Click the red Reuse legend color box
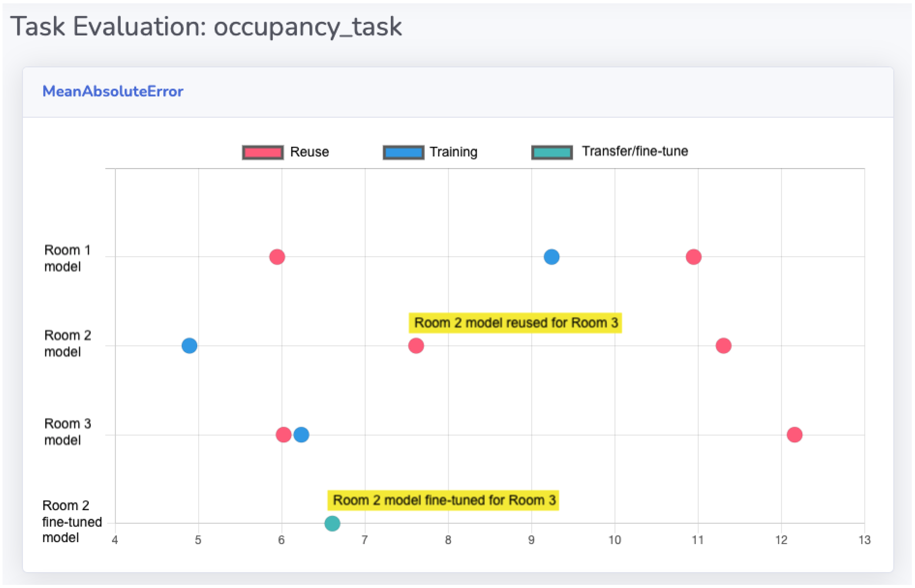Image resolution: width=915 pixels, height=588 pixels. point(263,152)
